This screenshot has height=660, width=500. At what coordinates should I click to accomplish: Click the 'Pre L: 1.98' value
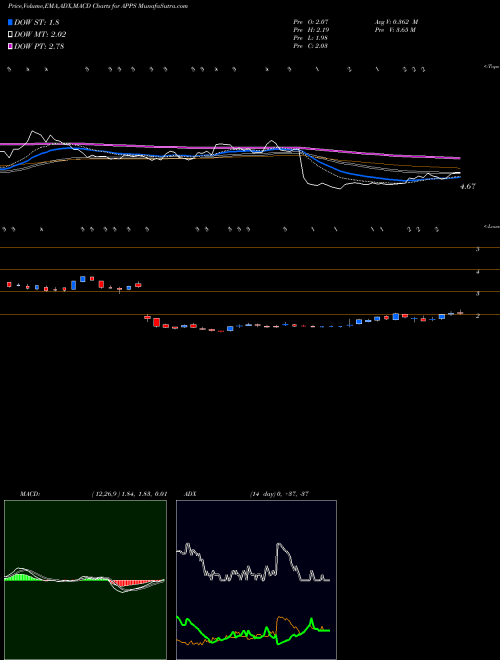[x=311, y=38]
